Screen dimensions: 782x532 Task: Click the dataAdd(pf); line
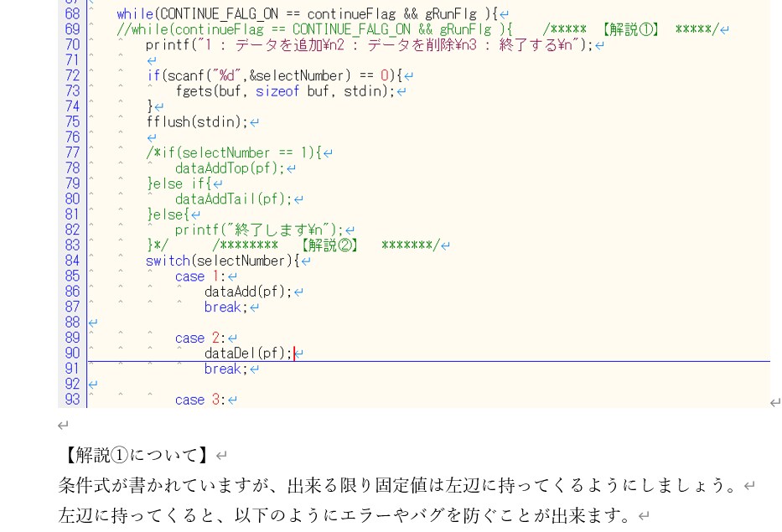click(248, 292)
